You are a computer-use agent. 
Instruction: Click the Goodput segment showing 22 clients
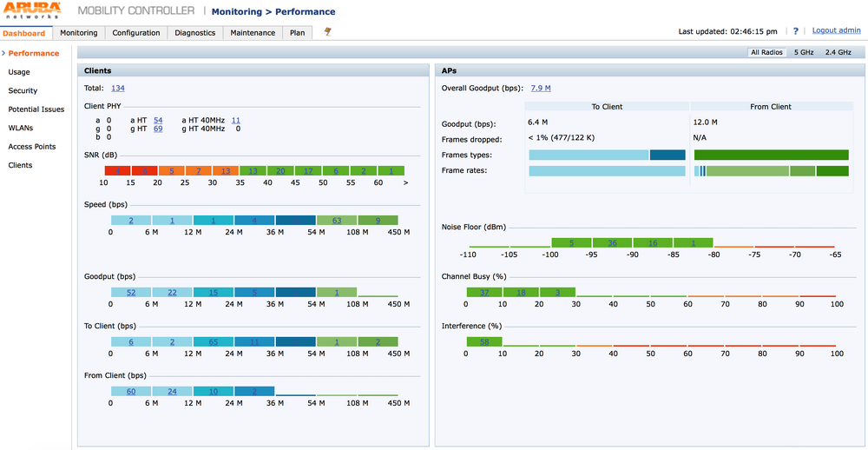[x=172, y=292]
